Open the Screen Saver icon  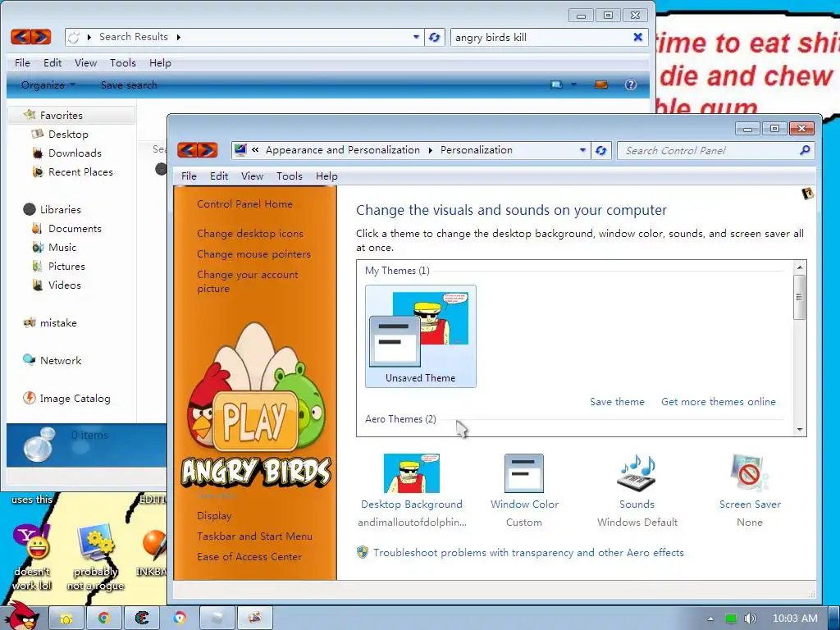(750, 473)
